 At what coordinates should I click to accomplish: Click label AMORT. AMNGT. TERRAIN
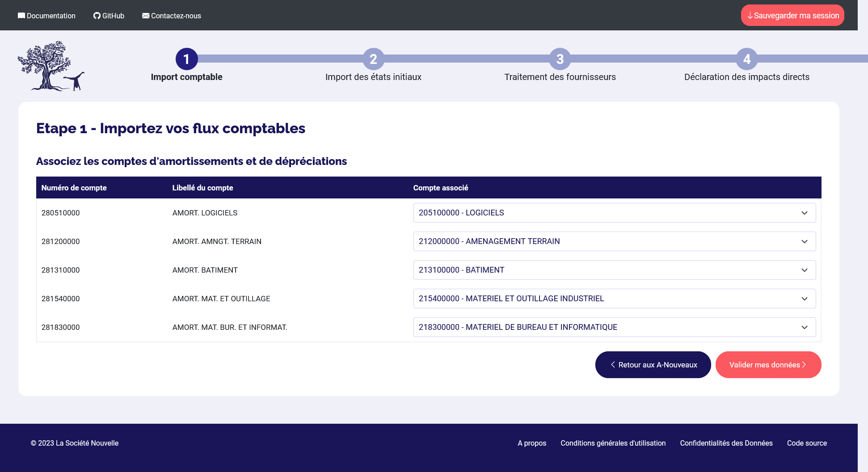pos(217,241)
